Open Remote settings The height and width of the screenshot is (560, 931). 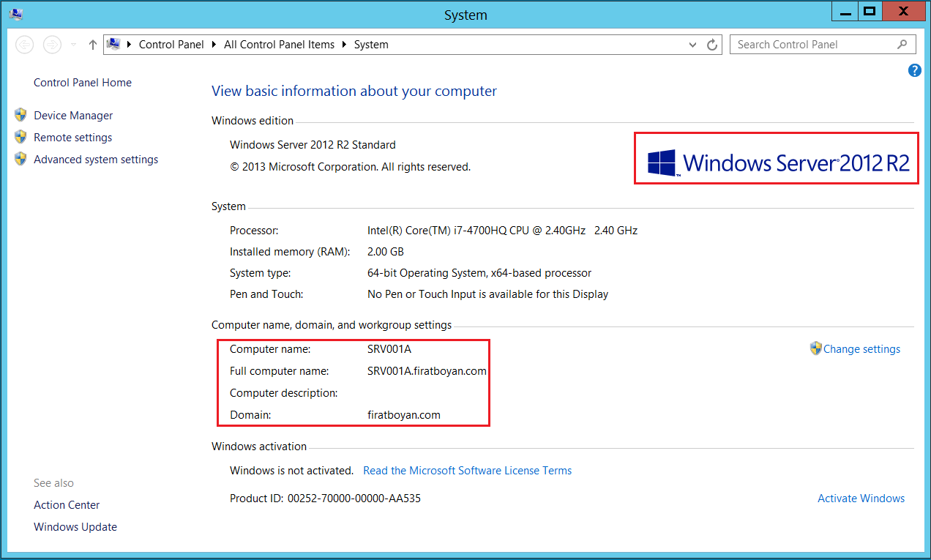pyautogui.click(x=73, y=138)
